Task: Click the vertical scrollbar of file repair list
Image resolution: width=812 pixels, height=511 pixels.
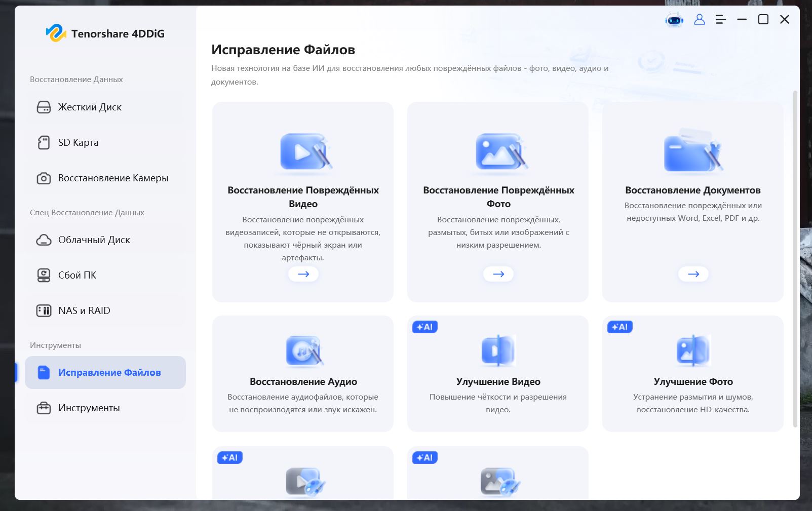Action: coord(795,258)
